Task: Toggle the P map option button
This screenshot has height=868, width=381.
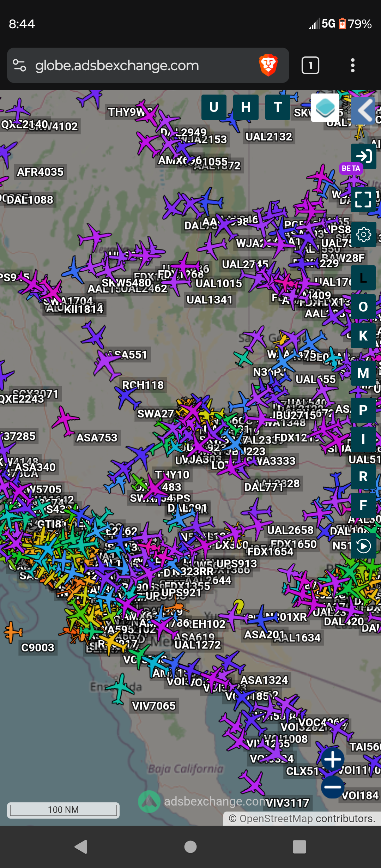Action: (363, 410)
